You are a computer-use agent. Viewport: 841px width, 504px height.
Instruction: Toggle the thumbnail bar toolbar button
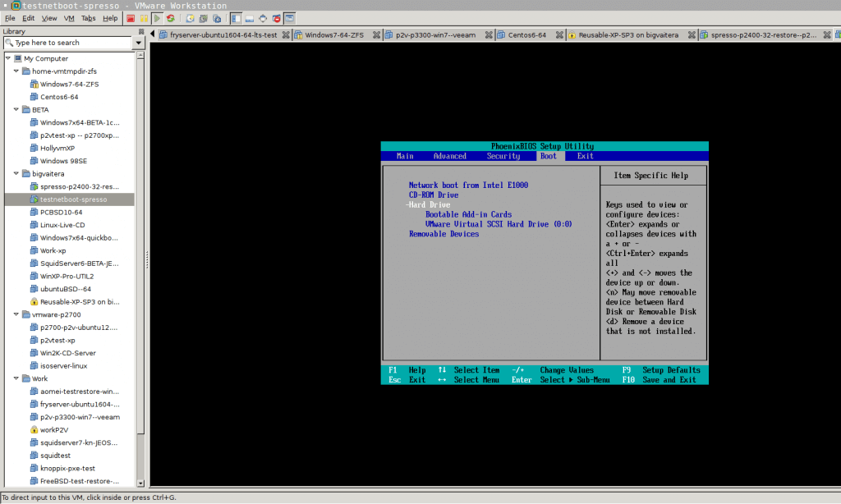point(250,18)
